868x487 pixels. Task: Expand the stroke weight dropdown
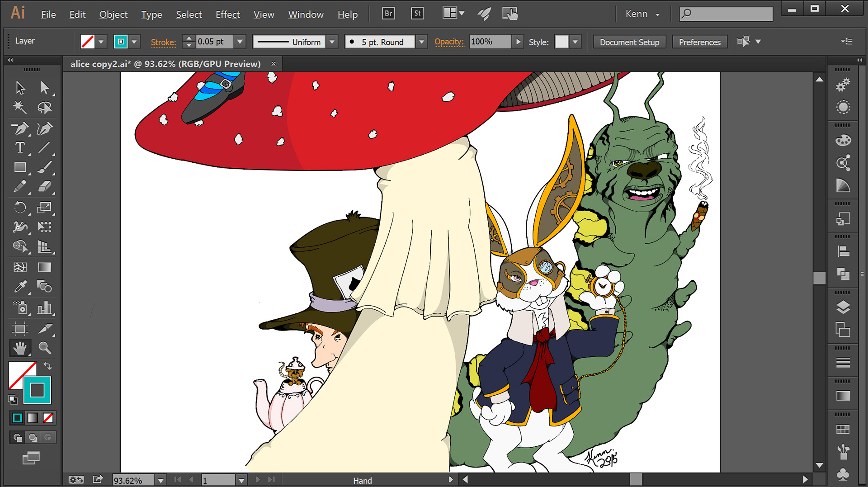[240, 42]
